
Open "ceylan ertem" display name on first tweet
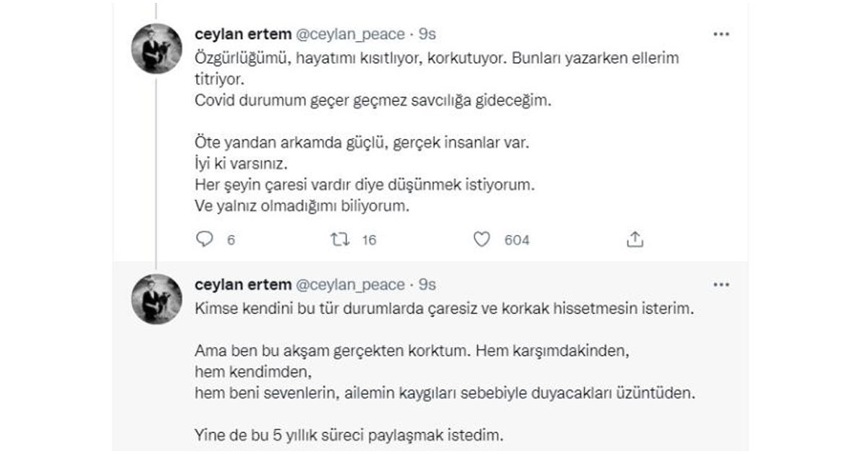(242, 34)
